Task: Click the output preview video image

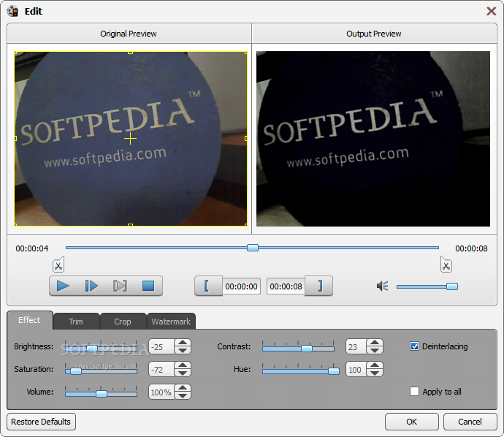Action: [373, 139]
